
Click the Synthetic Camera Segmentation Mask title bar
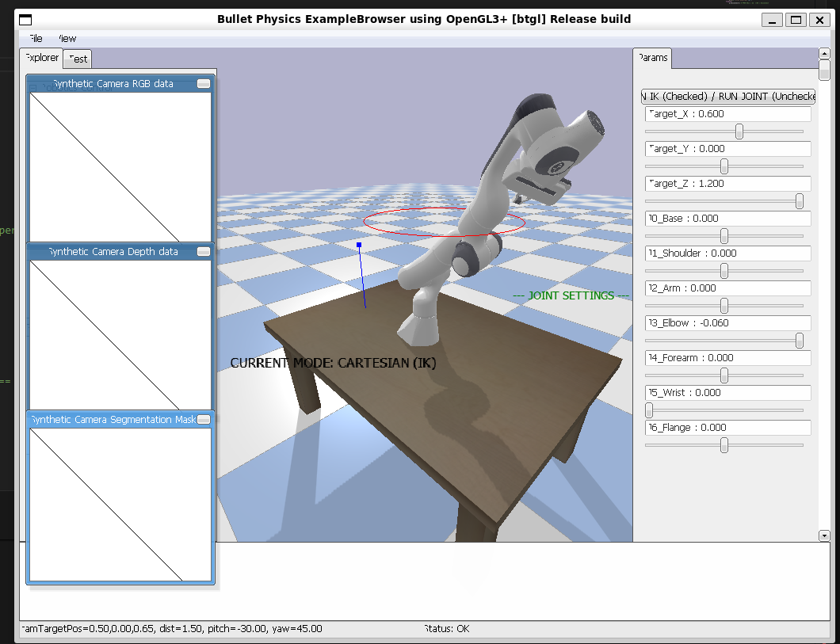(x=112, y=420)
